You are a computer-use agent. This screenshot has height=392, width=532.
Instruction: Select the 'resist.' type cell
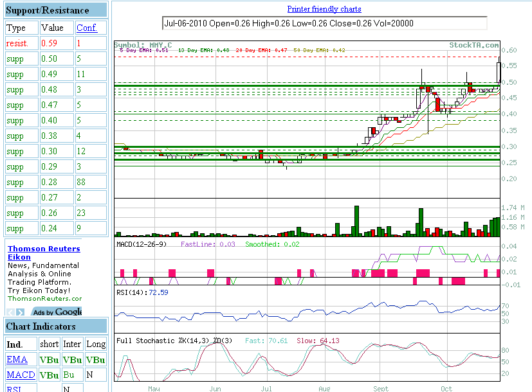[21, 43]
